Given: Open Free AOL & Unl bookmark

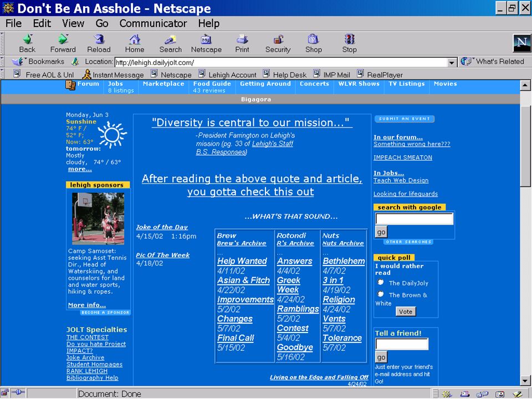Looking at the screenshot, I should coord(43,74).
